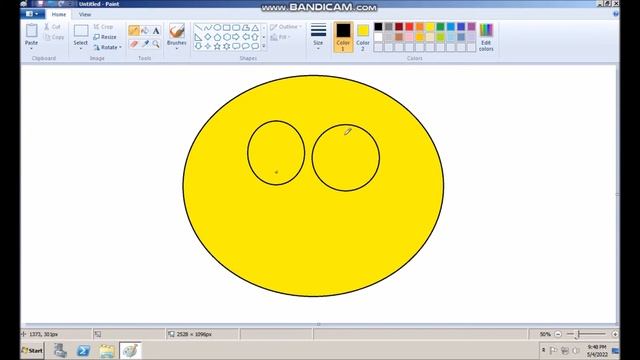Choose the Hexagon shape
The height and width of the screenshot is (360, 640).
coord(227,37)
